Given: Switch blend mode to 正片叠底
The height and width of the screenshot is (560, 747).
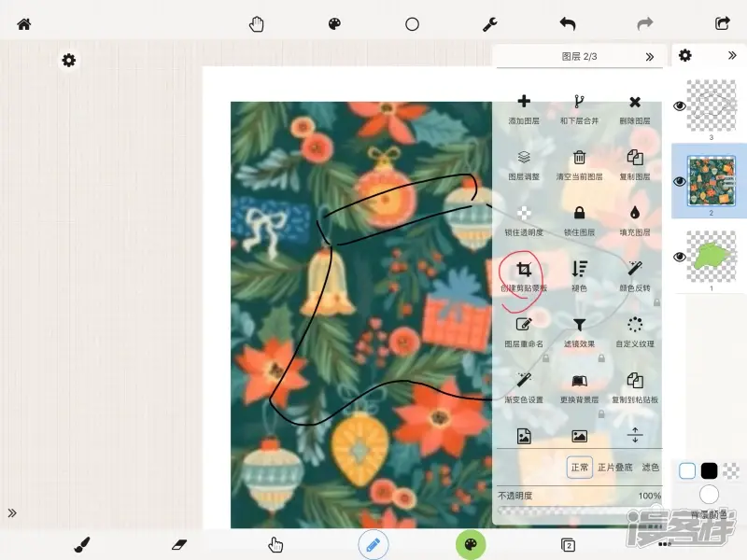Looking at the screenshot, I should click(614, 468).
